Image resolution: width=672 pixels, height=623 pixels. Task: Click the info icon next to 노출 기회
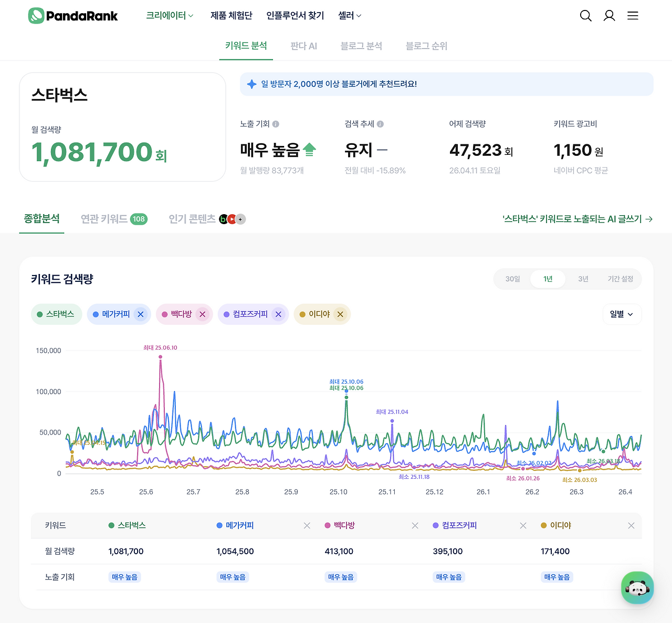tap(277, 124)
